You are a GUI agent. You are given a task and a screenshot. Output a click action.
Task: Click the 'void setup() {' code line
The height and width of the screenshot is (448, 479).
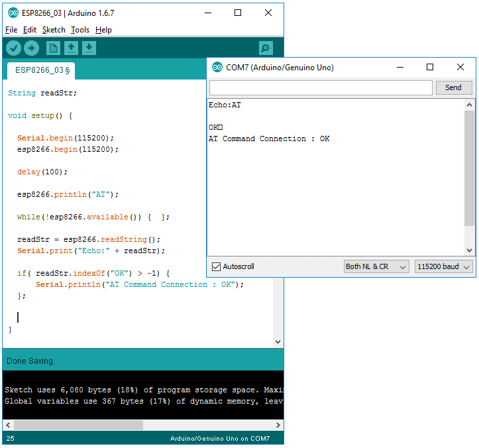coord(40,116)
